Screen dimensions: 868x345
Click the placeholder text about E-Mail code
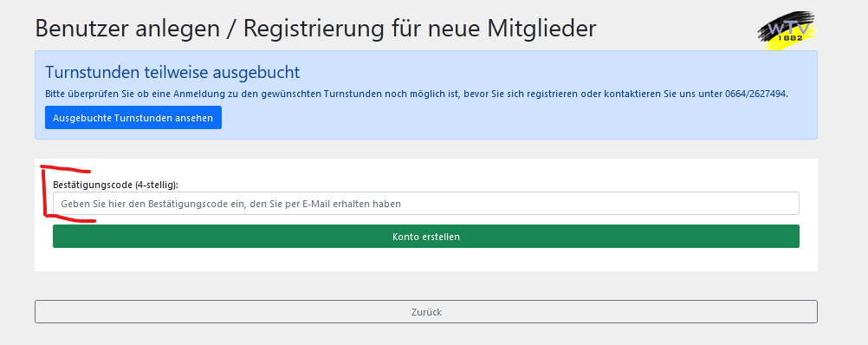tap(230, 204)
